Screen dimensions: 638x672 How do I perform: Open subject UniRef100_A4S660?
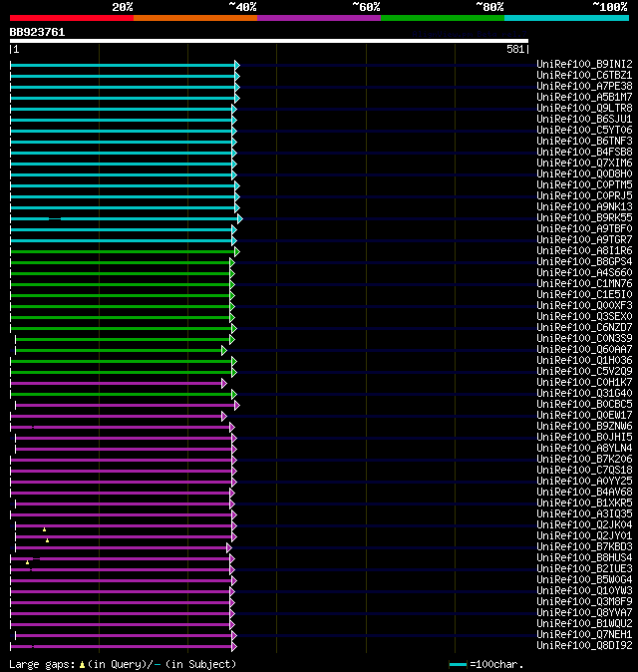pos(584,272)
